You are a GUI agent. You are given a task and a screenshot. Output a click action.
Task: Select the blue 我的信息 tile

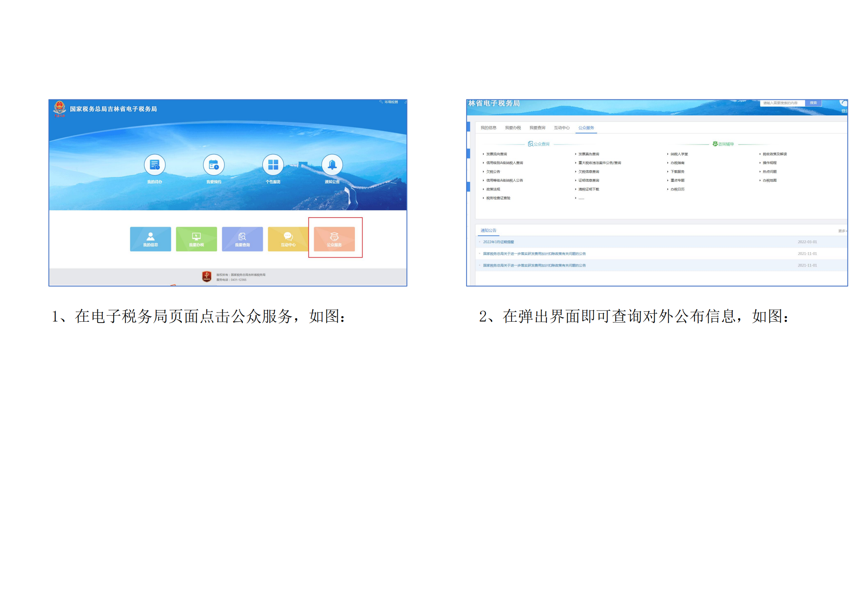pyautogui.click(x=151, y=239)
